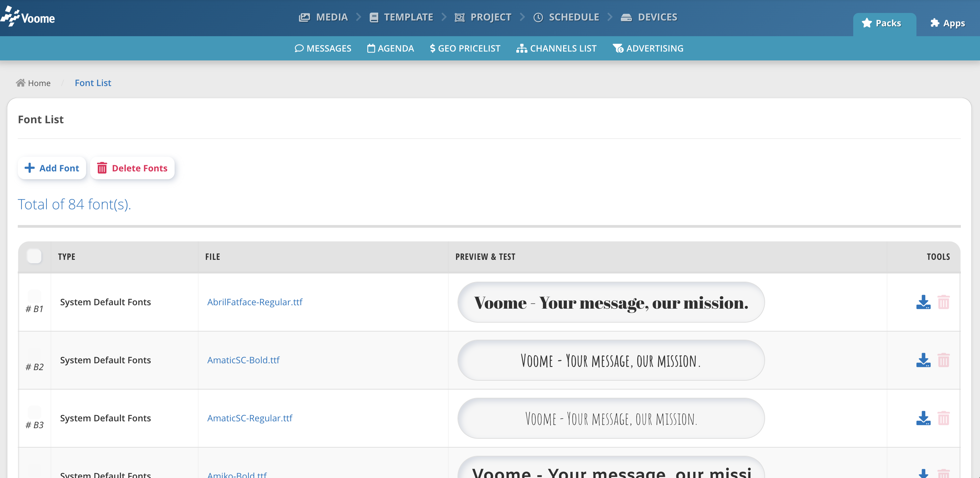Click 'System Default Fonts' in row B2

tap(105, 360)
